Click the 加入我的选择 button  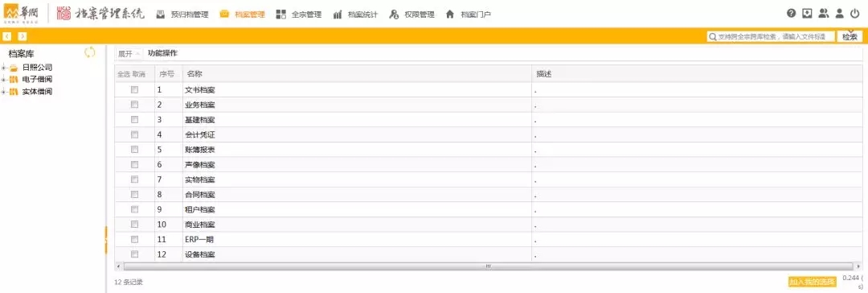click(x=812, y=282)
